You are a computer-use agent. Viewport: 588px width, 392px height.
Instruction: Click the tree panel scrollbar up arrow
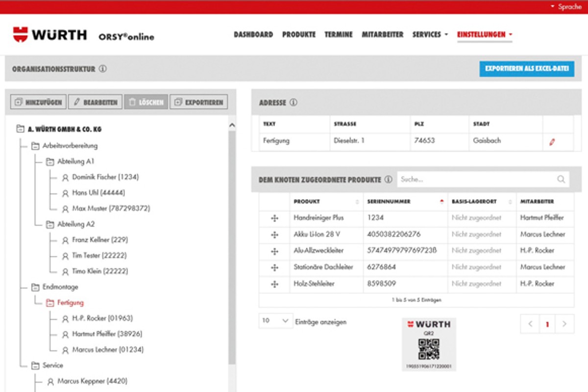click(232, 125)
